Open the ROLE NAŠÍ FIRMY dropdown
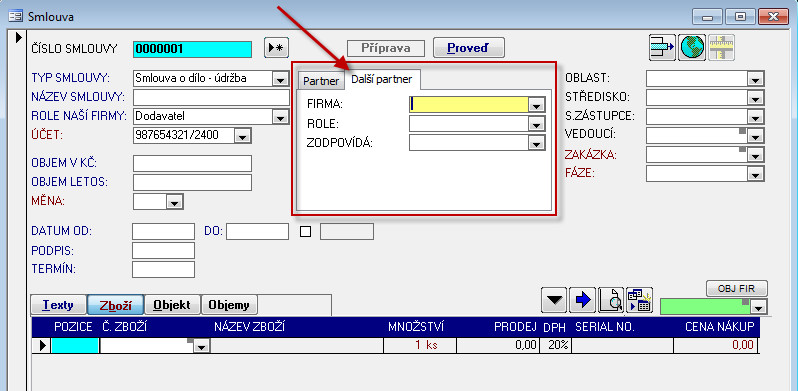This screenshot has height=391, width=798. pyautogui.click(x=279, y=117)
